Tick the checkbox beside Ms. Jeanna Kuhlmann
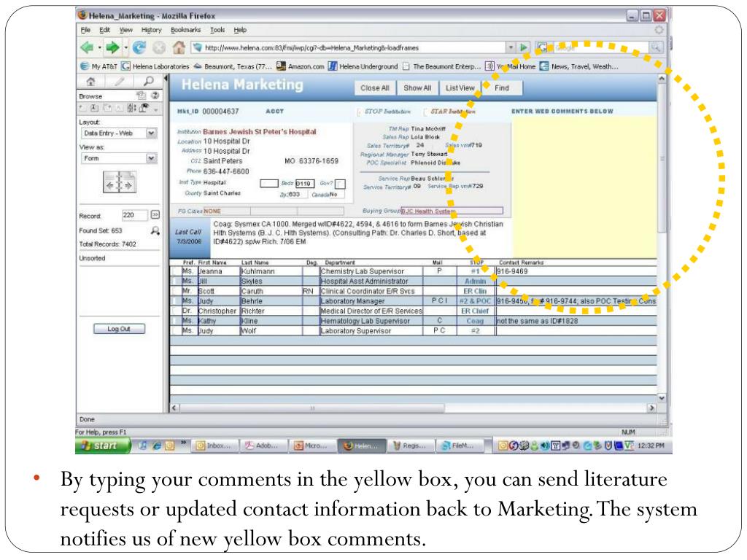747x560 pixels. click(x=175, y=271)
